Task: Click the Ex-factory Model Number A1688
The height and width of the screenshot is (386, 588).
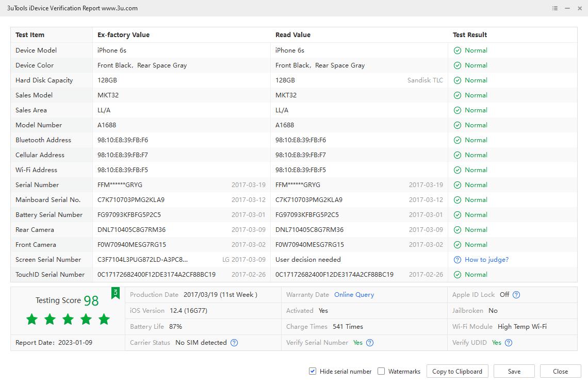Action: (106, 126)
